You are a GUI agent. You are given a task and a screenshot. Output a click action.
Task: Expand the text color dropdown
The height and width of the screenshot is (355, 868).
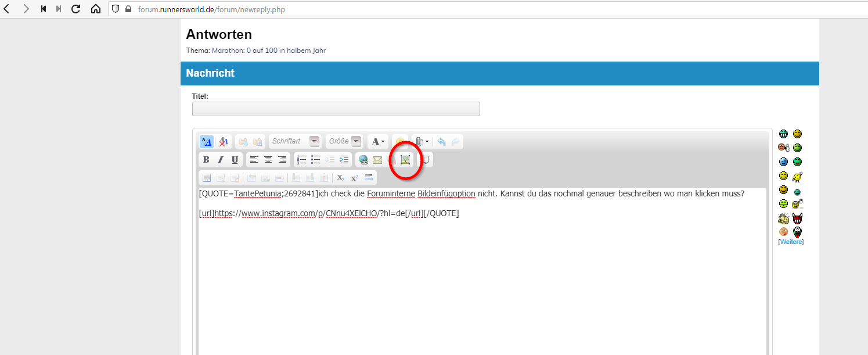(x=378, y=142)
